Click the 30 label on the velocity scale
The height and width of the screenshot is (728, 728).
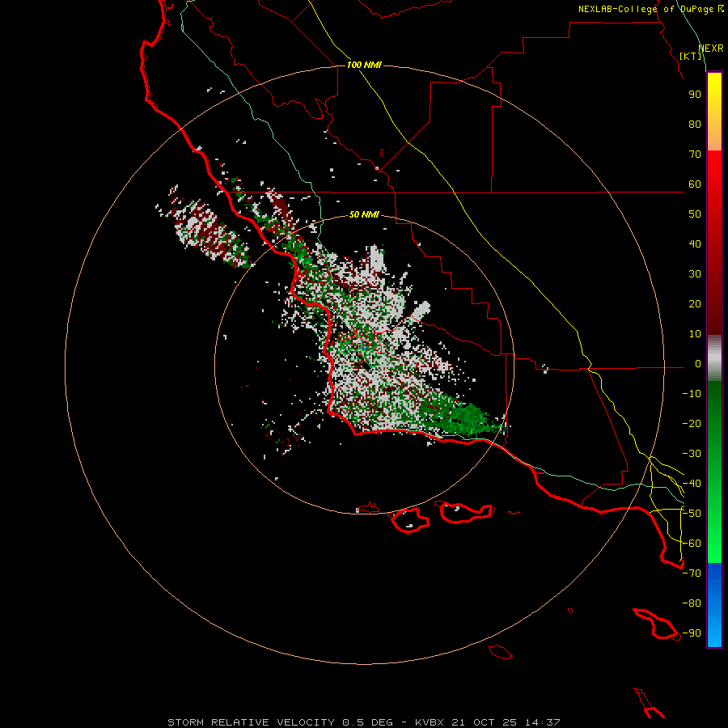pyautogui.click(x=695, y=274)
